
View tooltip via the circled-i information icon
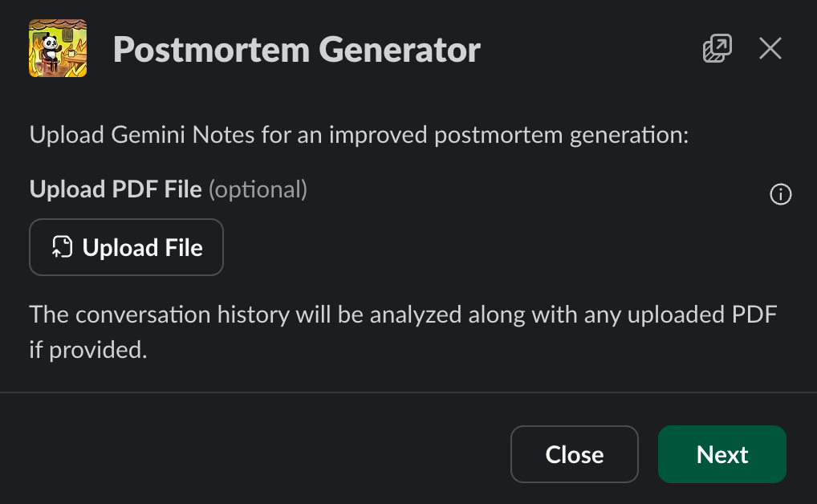780,194
